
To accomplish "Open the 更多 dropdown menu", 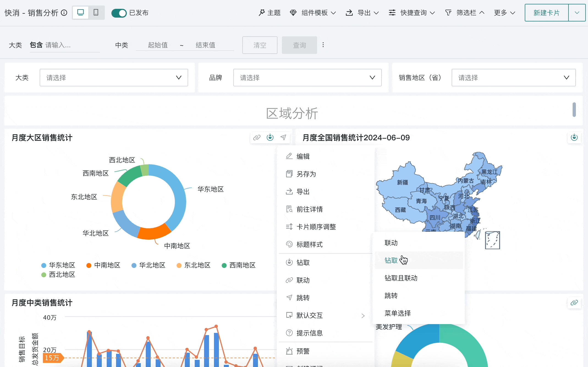I will (x=504, y=13).
